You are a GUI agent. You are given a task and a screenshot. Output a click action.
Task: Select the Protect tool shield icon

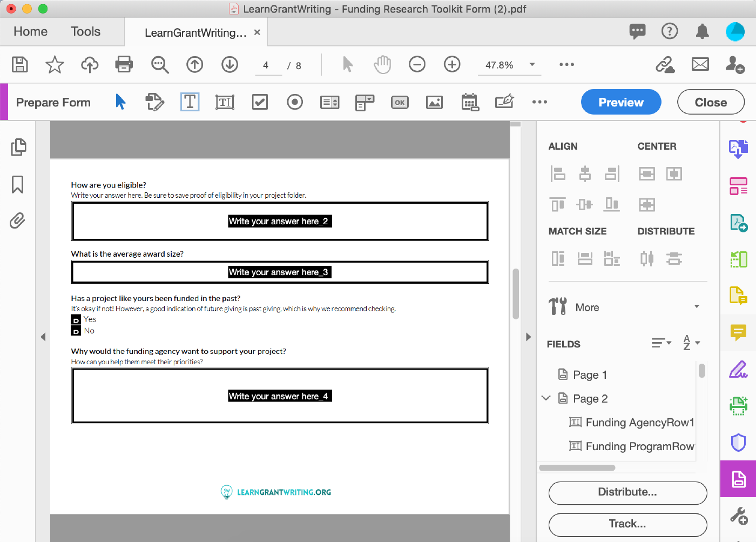[738, 443]
